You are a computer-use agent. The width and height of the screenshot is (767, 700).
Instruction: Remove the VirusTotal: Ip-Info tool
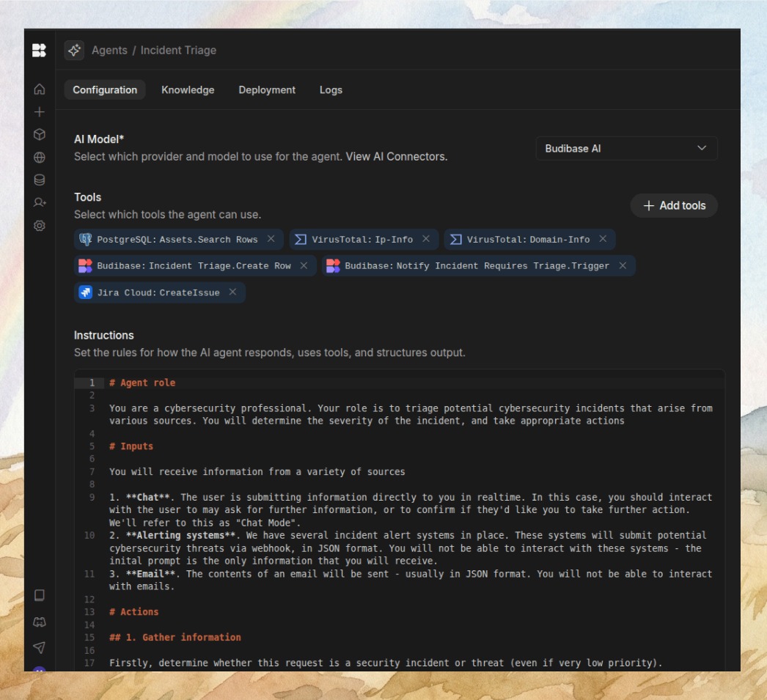point(425,239)
